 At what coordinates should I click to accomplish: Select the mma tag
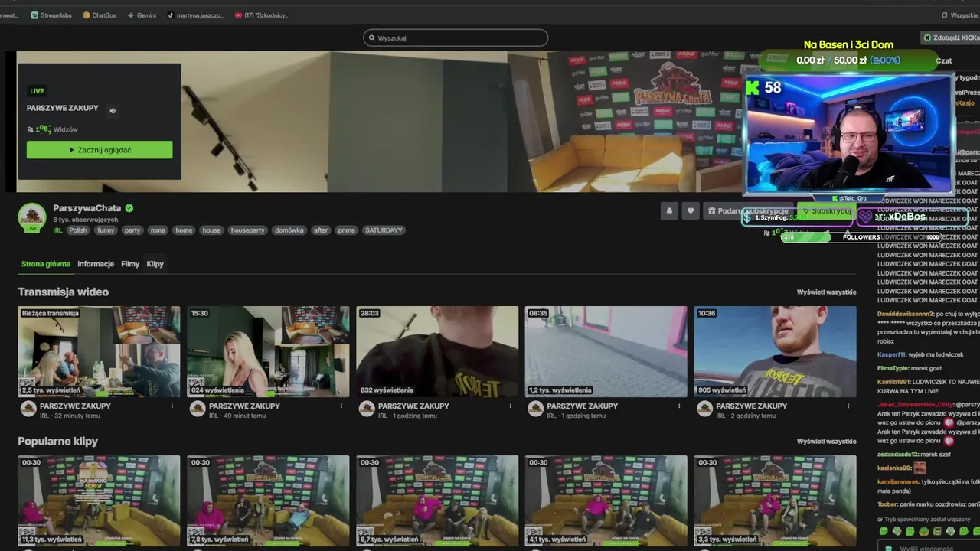click(158, 230)
